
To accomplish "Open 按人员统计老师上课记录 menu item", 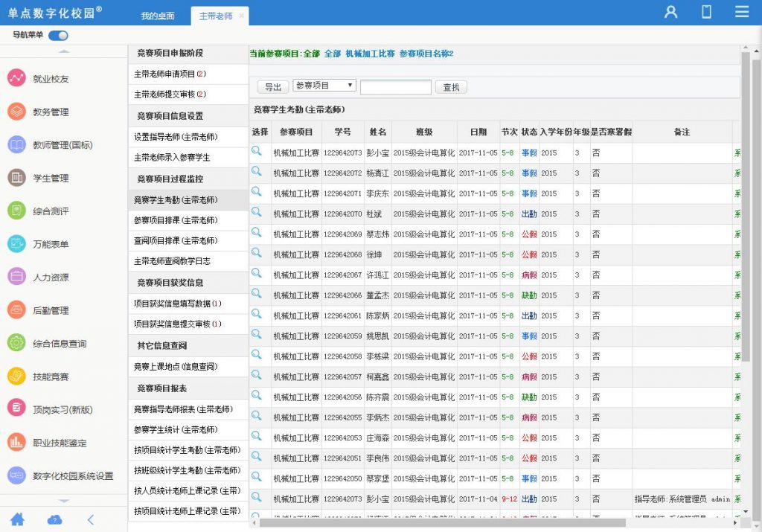I will coord(188,490).
